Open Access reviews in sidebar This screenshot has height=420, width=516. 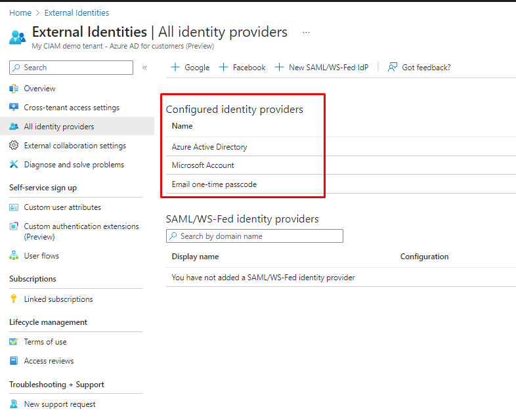[x=49, y=361]
